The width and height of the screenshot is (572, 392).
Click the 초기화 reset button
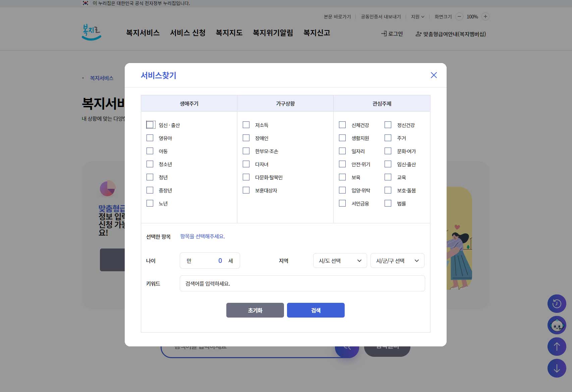pos(255,310)
